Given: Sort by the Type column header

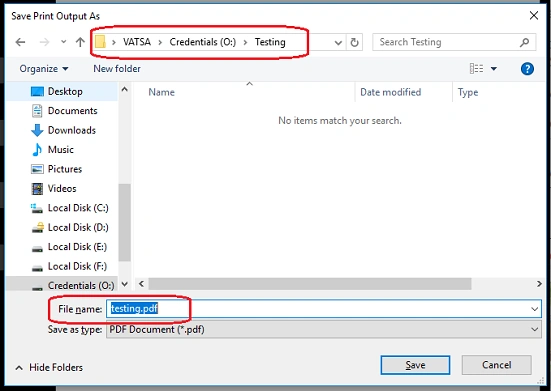Looking at the screenshot, I should [468, 92].
